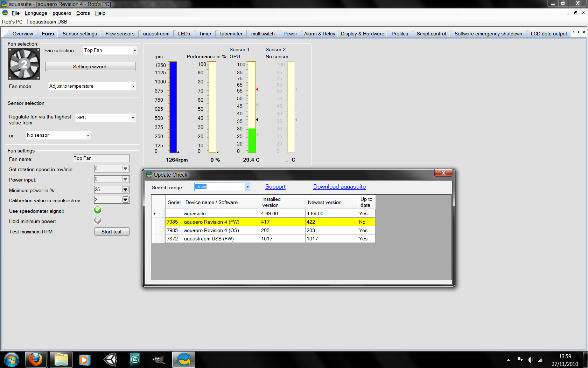The image size is (588, 368).
Task: Open Firefox from the taskbar
Action: [x=35, y=360]
